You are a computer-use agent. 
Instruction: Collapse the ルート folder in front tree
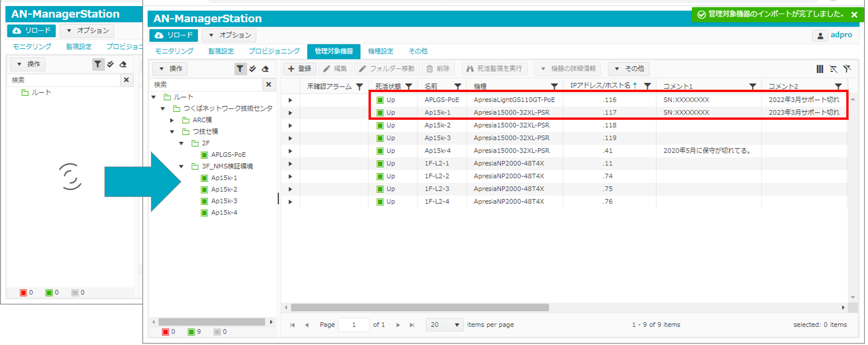[154, 97]
